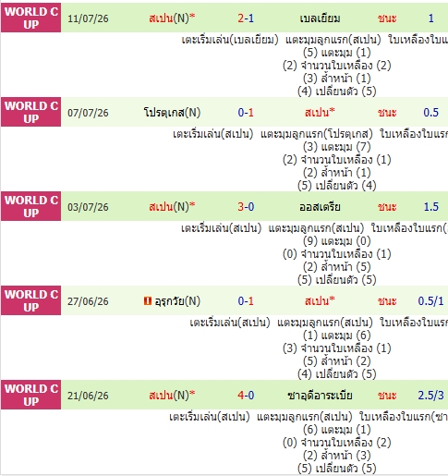The width and height of the screenshot is (448, 476).
Task: Open the 3-0 score against ออสเตรีย
Action: click(x=246, y=207)
